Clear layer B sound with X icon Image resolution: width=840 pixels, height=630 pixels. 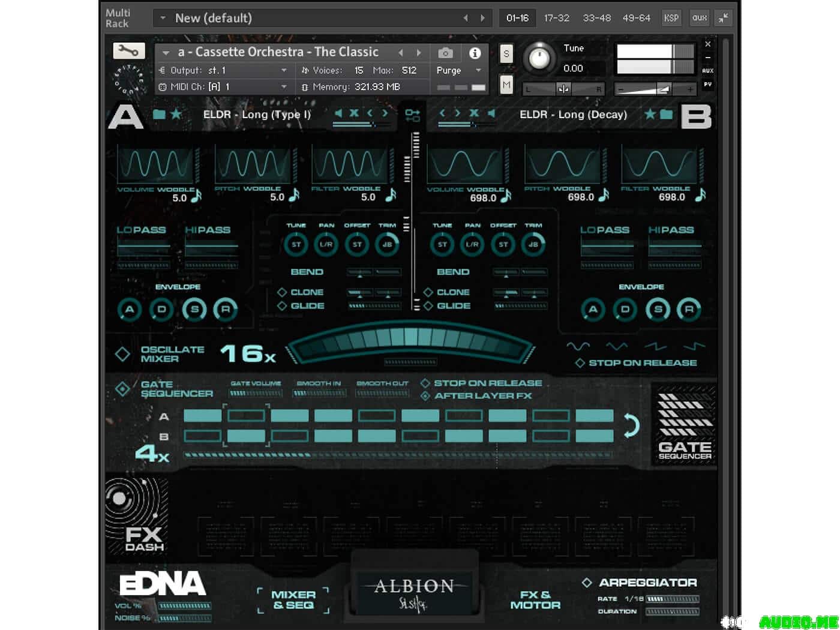tap(474, 113)
